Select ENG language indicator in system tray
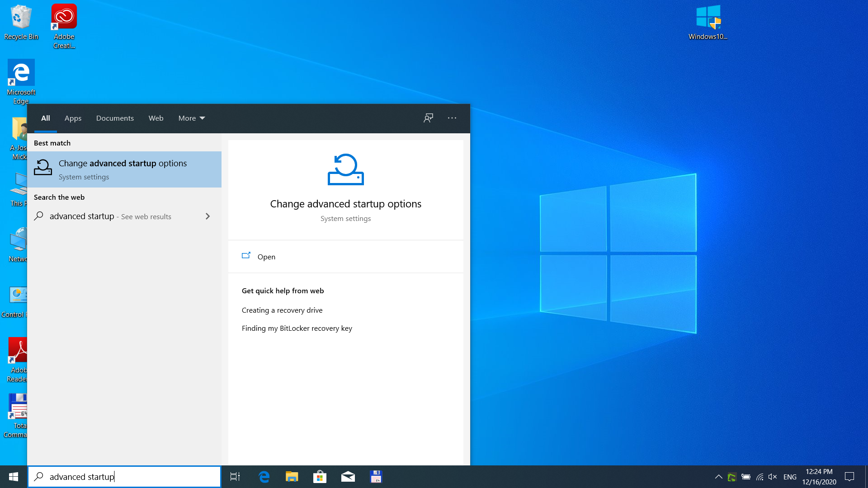Screen dimensions: 868x488 (791, 476)
